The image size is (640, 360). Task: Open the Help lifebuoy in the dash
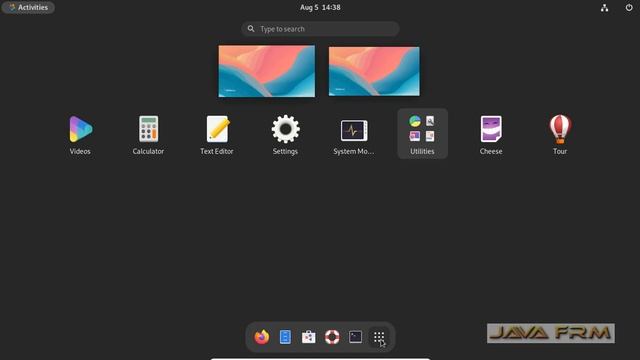(x=332, y=337)
